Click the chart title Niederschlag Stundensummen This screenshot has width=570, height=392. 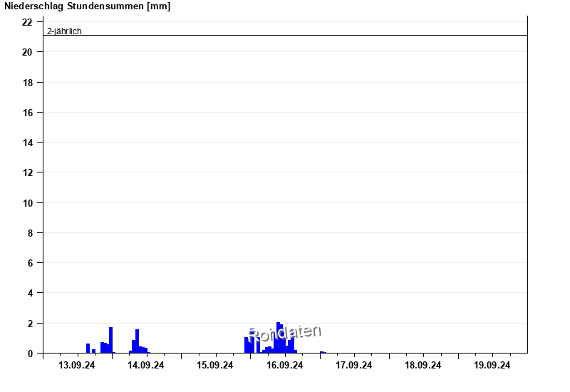point(87,6)
